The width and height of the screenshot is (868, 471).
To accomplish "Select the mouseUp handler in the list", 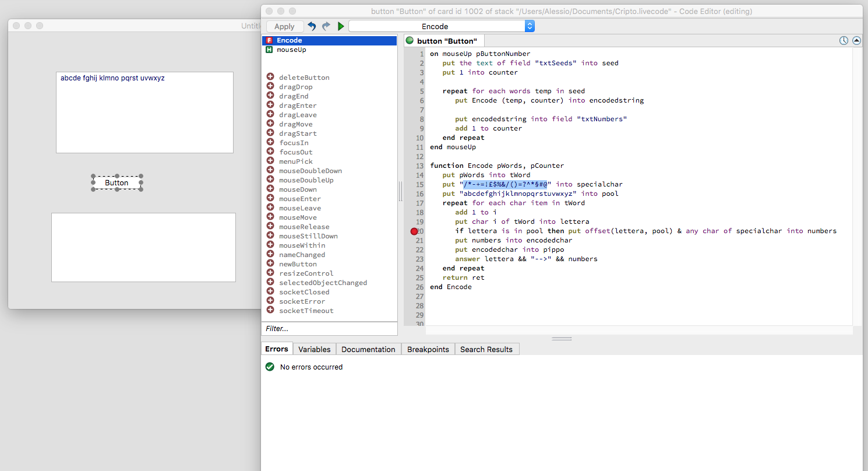I will pyautogui.click(x=291, y=50).
